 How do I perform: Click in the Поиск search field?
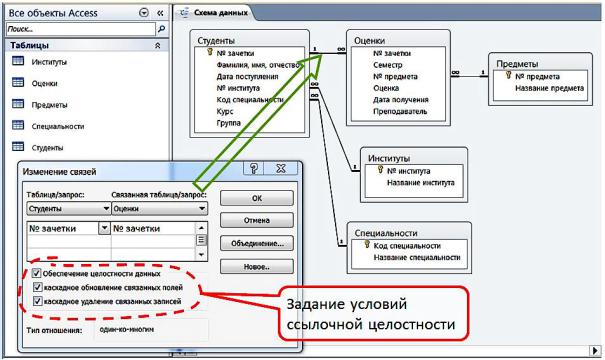80,29
